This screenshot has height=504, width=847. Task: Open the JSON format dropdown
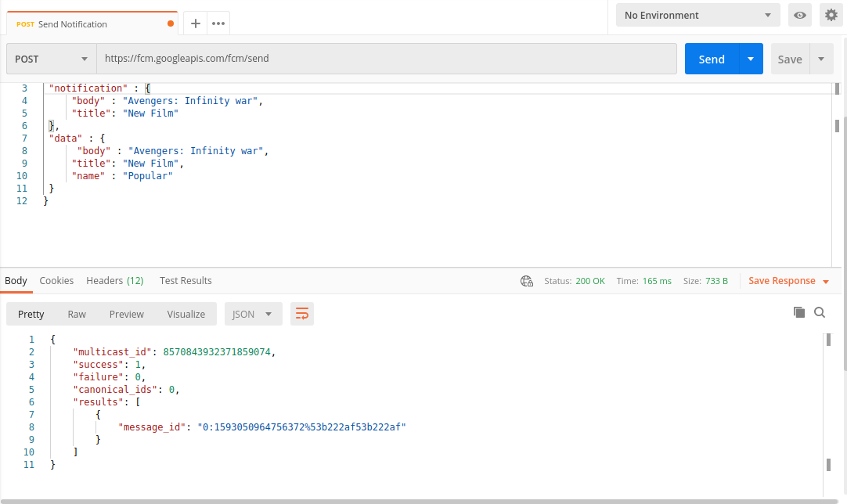coord(253,314)
